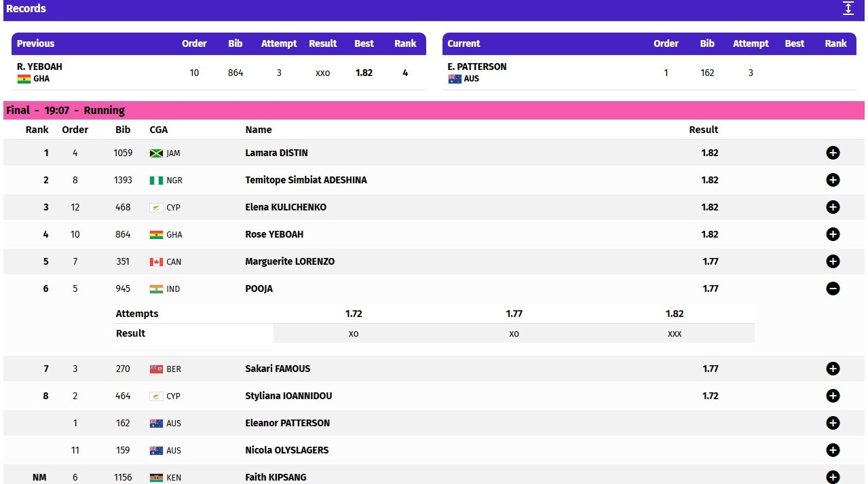Open Lamara DISTIN athlete name

point(276,153)
